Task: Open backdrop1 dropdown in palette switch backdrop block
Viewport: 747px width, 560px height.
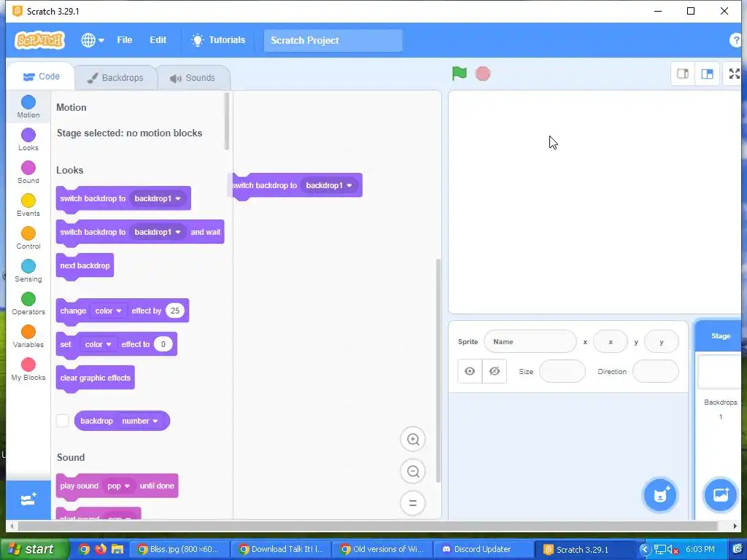Action: 158,198
